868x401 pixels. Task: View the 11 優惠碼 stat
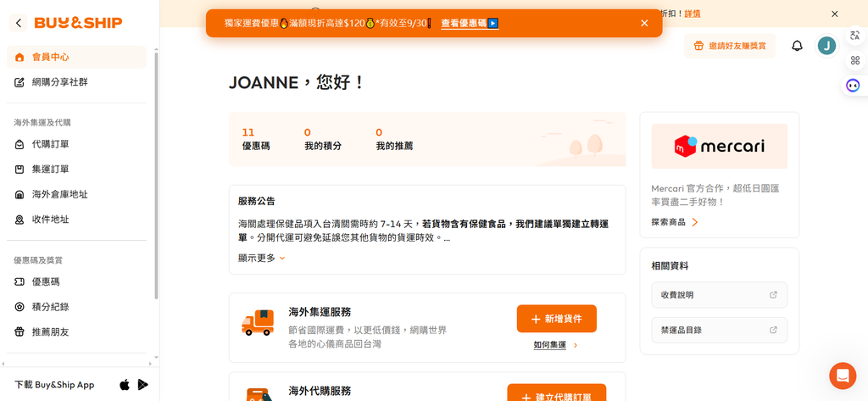click(x=256, y=140)
